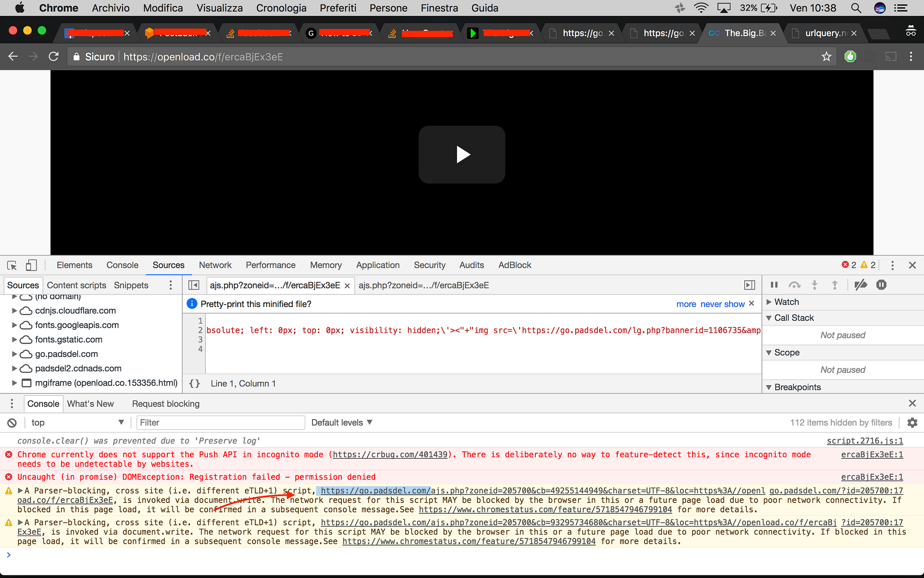The height and width of the screenshot is (578, 924).
Task: Click the pretty-print curly braces icon
Action: (x=195, y=383)
